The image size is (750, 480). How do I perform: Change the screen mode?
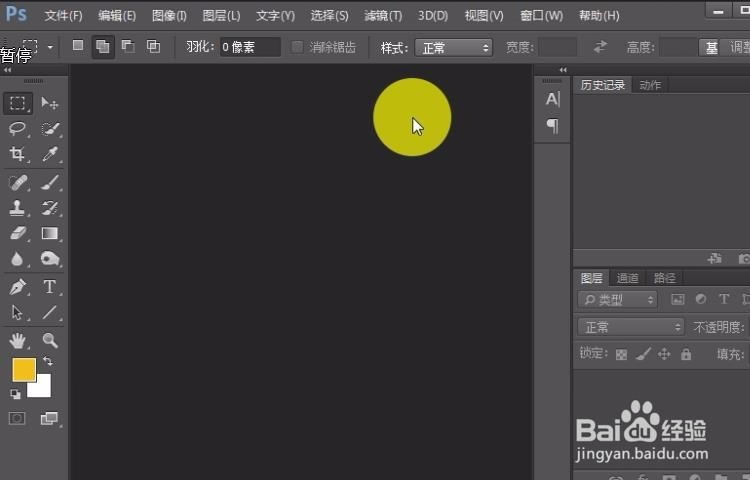(49, 419)
